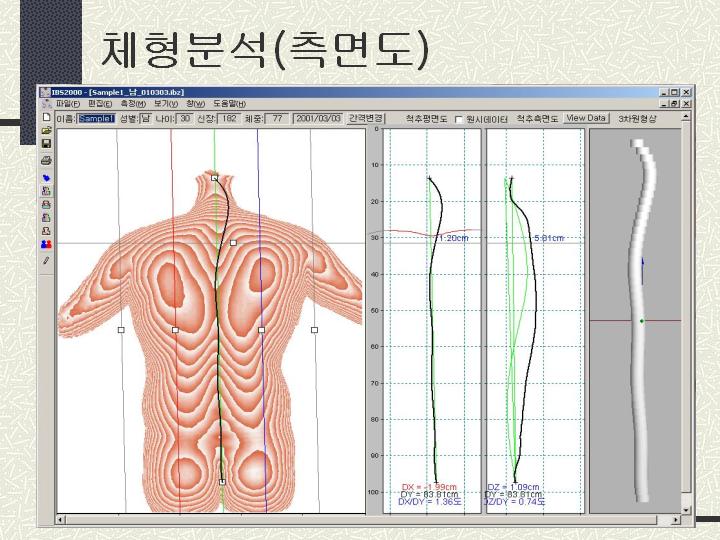Screen dimensions: 720x540
Task: Click the 5.81cm value on the side graph
Action: click(x=549, y=238)
